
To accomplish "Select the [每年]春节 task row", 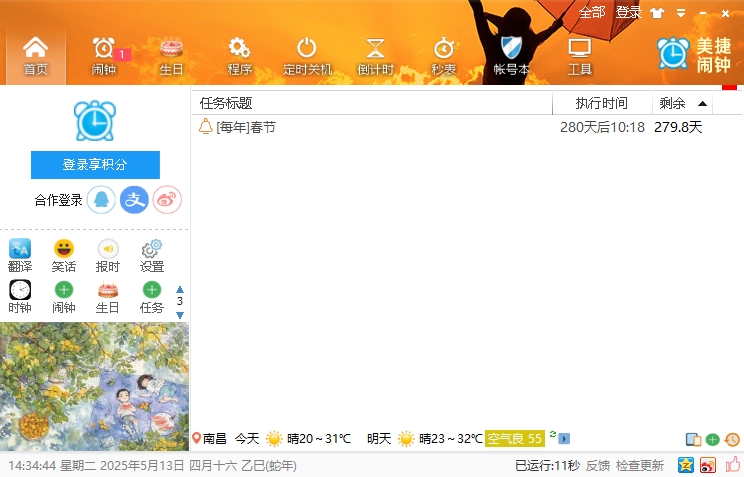I will pyautogui.click(x=466, y=127).
